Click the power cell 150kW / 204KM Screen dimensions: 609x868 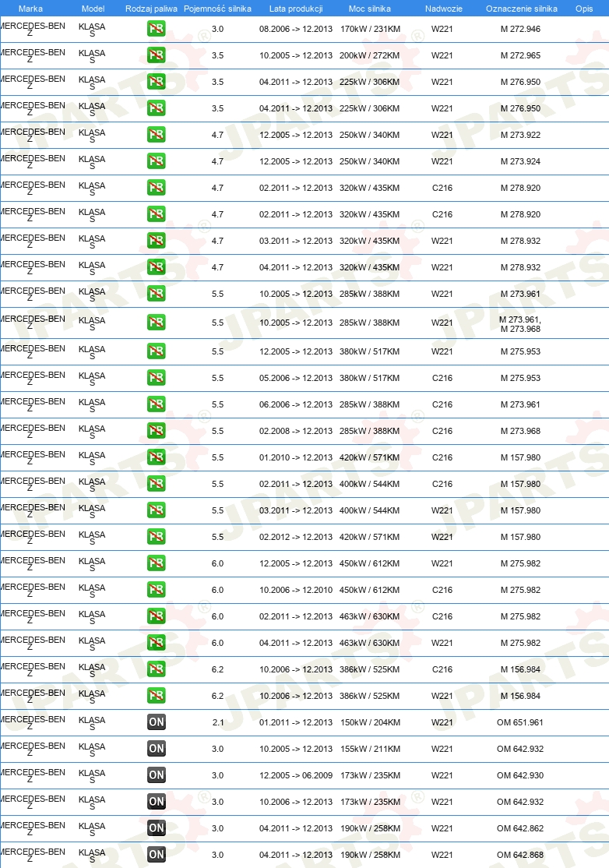pos(370,722)
